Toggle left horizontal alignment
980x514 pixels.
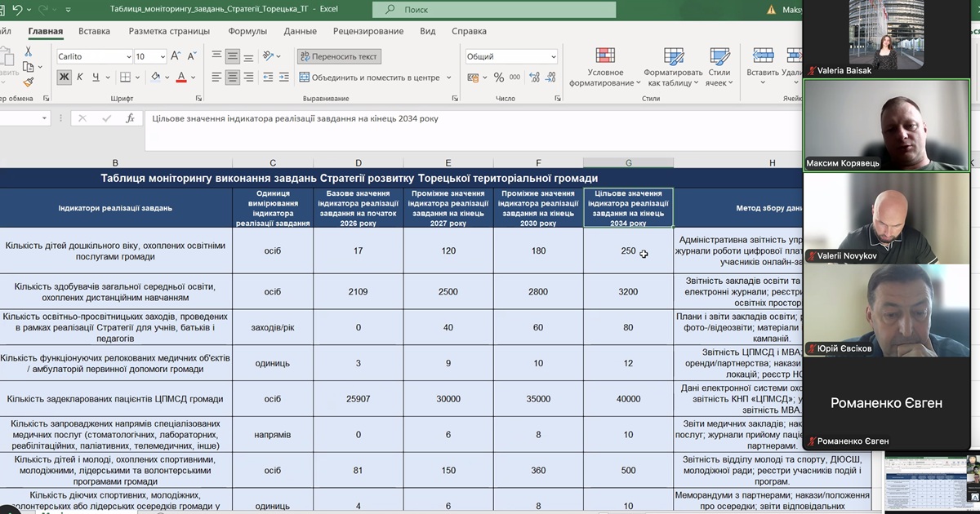click(x=216, y=78)
